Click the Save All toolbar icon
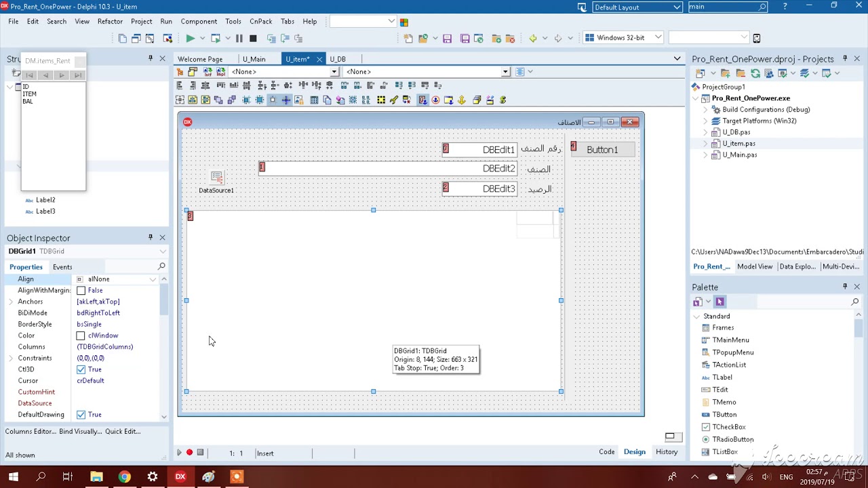The height and width of the screenshot is (488, 868). [465, 39]
